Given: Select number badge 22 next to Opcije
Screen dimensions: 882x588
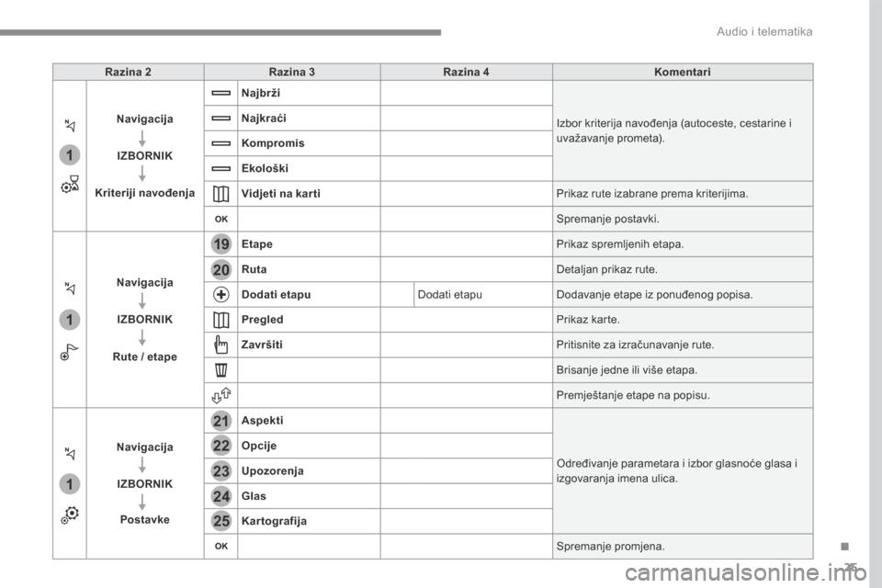Looking at the screenshot, I should click(x=221, y=446).
